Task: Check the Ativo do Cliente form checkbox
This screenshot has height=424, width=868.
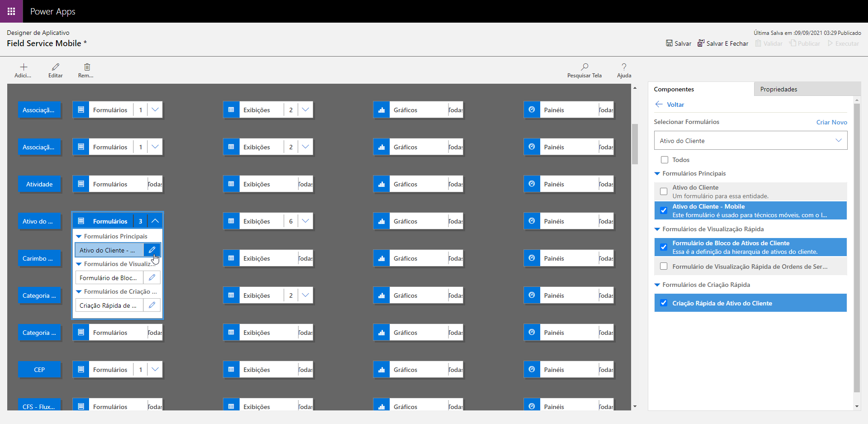Action: tap(664, 191)
